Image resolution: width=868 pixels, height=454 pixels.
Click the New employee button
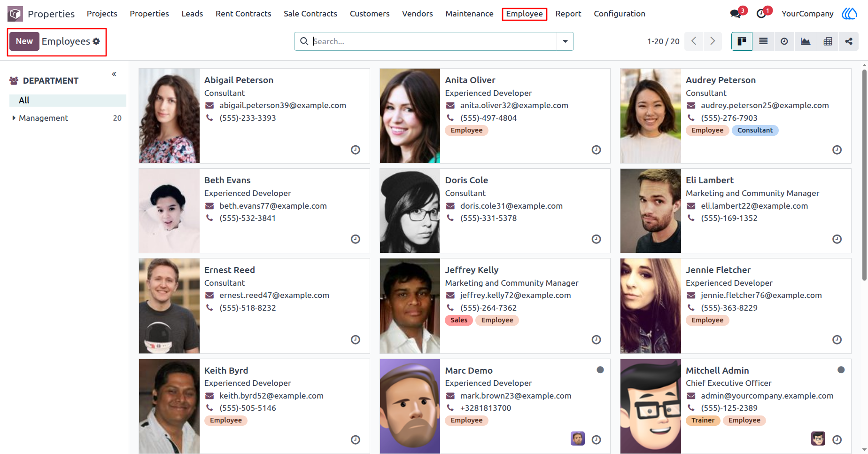coord(24,41)
